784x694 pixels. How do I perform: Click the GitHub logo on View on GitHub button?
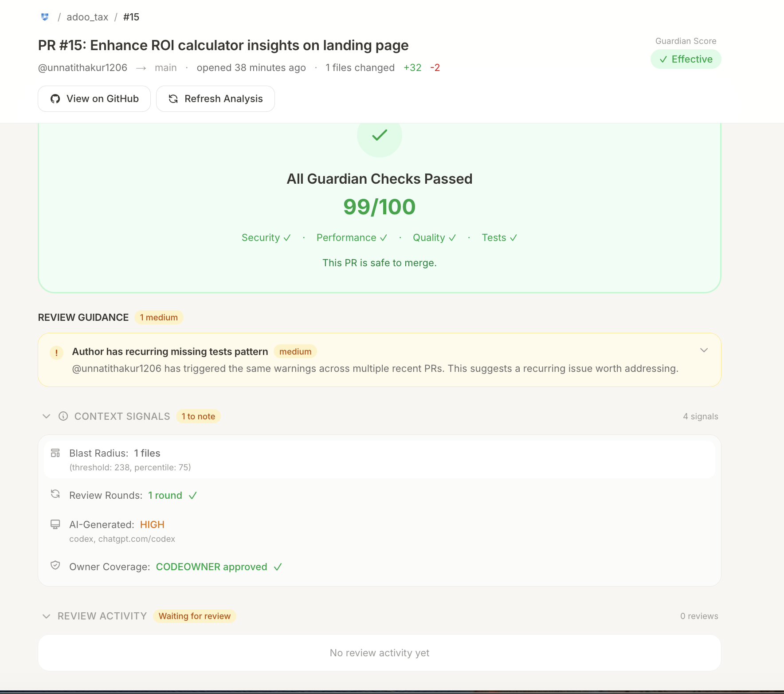click(56, 99)
